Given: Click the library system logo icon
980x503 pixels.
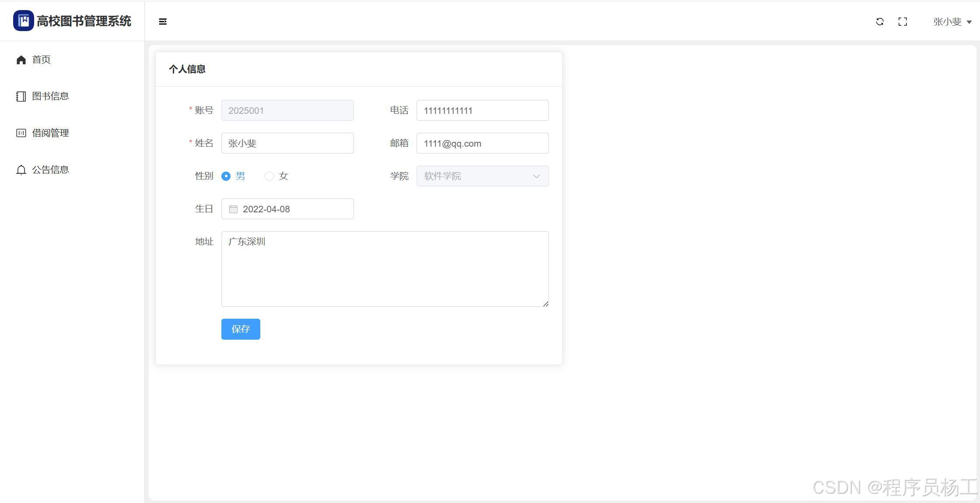Looking at the screenshot, I should coord(23,21).
